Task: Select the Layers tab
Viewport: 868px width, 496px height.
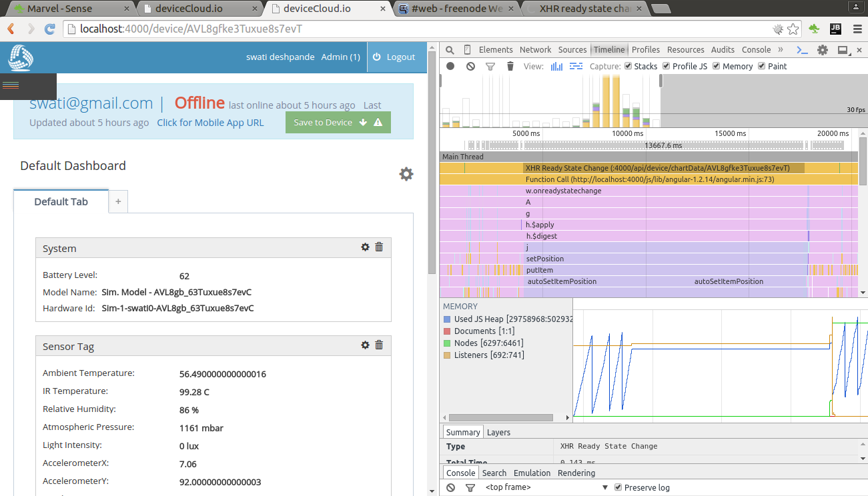Action: [498, 432]
